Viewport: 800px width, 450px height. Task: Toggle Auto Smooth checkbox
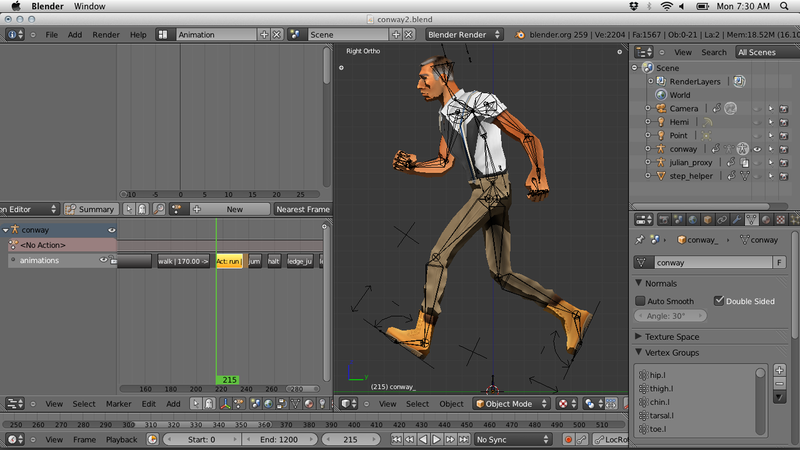(640, 301)
